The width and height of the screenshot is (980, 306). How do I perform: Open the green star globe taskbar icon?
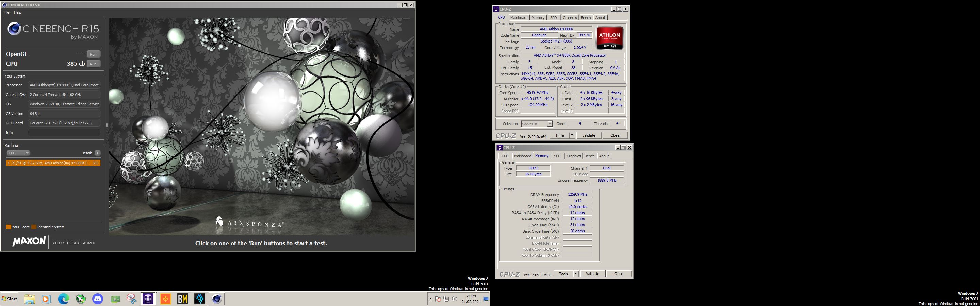point(80,299)
